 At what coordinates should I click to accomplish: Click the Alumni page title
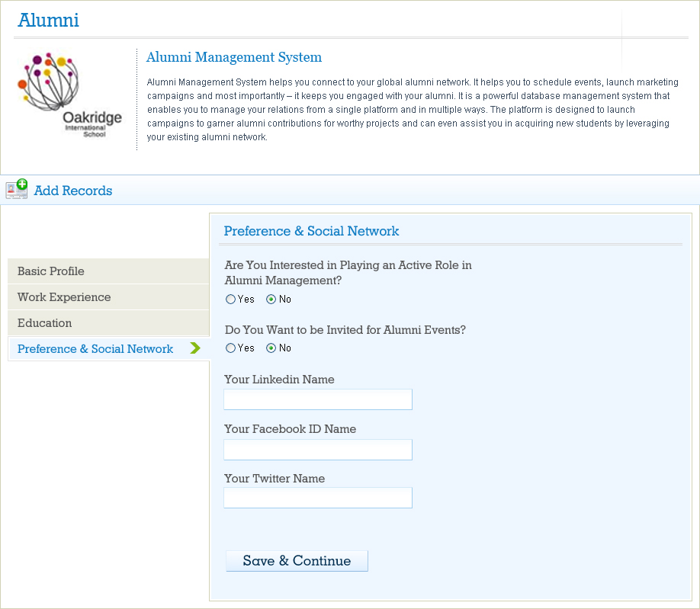pos(48,21)
